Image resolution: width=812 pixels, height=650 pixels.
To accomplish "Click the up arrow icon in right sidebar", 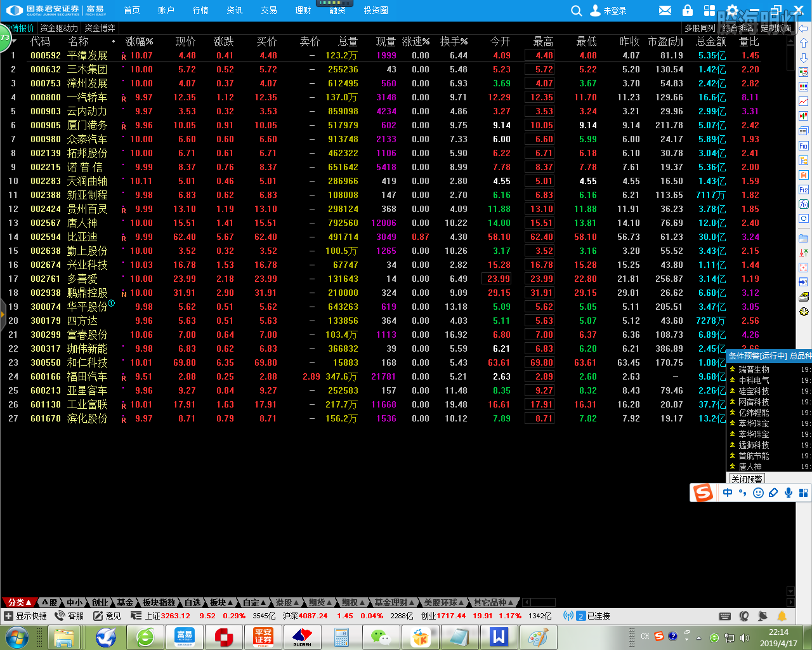I will 804,43.
